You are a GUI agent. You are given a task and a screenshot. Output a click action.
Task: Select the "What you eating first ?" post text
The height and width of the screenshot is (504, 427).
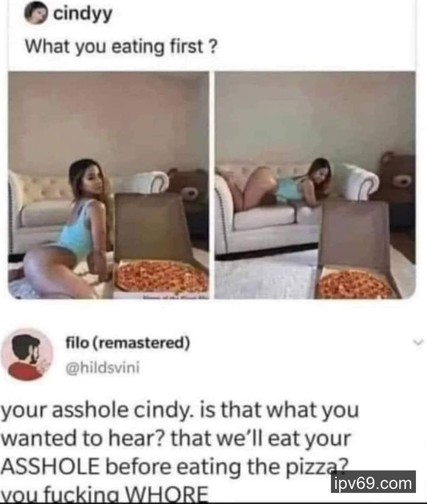121,47
